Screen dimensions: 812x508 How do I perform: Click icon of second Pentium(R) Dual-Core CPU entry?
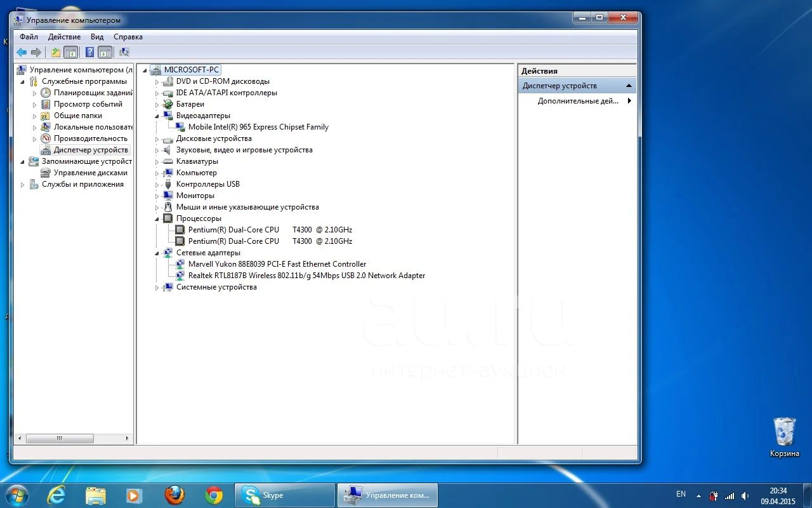click(180, 241)
